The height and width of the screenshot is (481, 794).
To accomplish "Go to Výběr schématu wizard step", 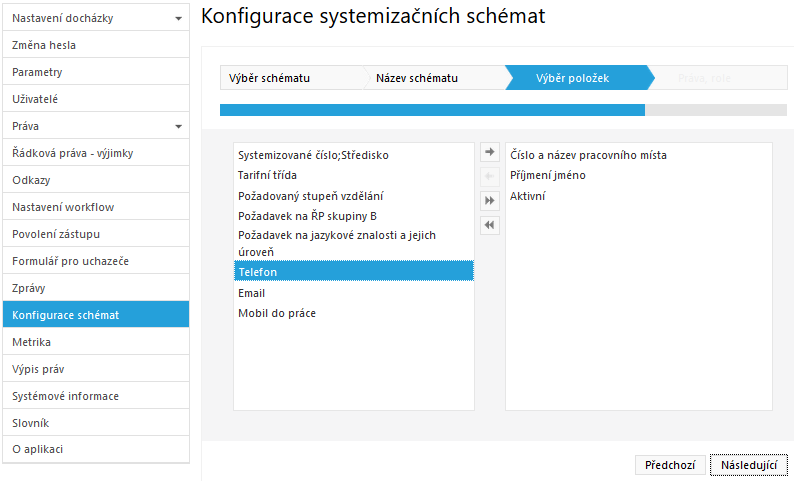I will coord(292,78).
